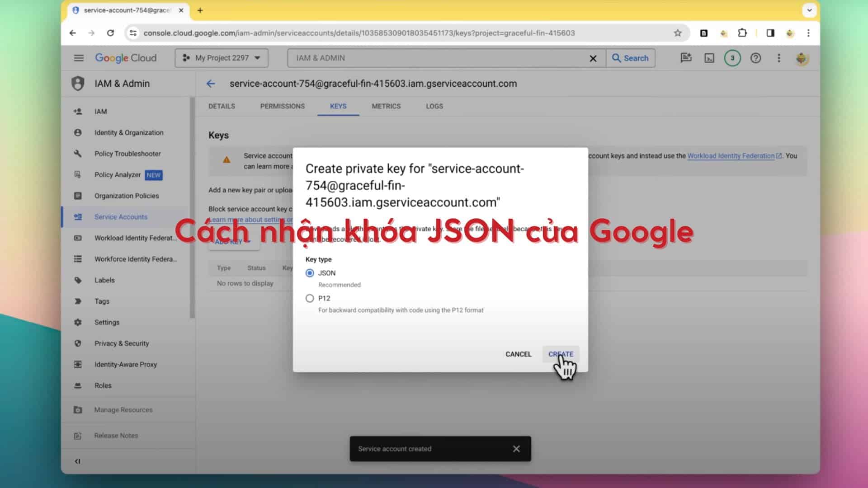Screen dimensions: 868x488
Task: Open the My Project 2297 project picker
Action: coord(221,58)
